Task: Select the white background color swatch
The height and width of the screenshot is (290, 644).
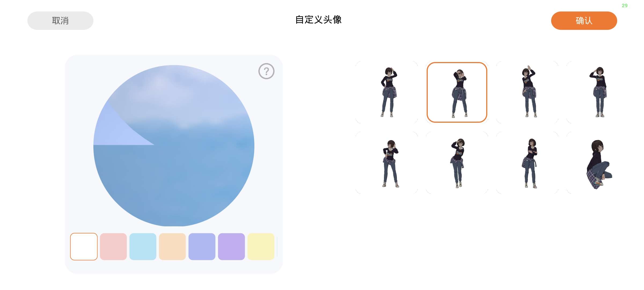Action: (x=84, y=247)
